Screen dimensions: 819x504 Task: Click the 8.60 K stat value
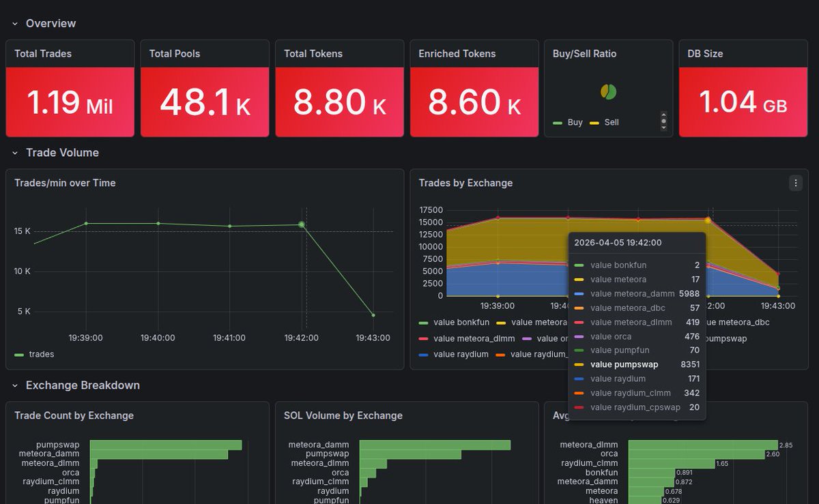coord(474,103)
